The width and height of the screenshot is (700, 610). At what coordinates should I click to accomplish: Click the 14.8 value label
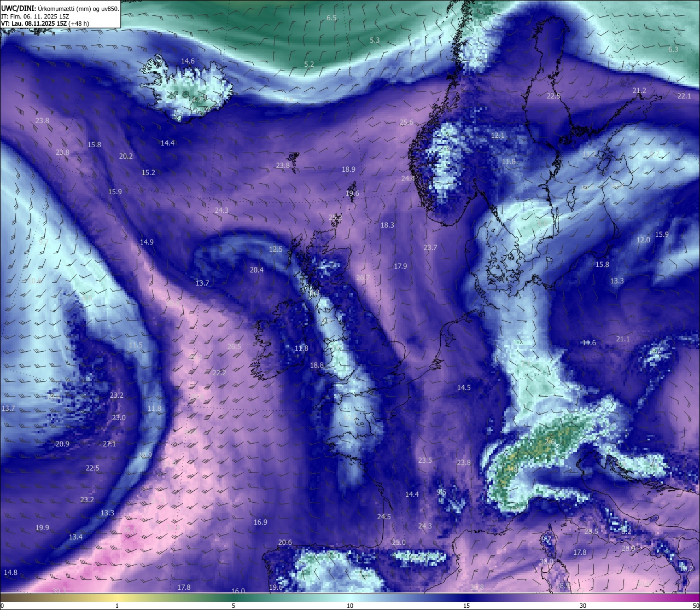tap(10, 572)
